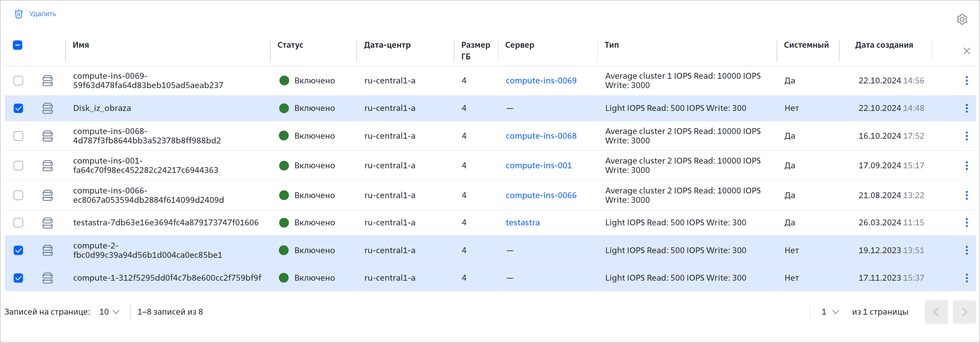The height and width of the screenshot is (343, 980).
Task: Open compute-ins-001 server link
Action: [539, 166]
